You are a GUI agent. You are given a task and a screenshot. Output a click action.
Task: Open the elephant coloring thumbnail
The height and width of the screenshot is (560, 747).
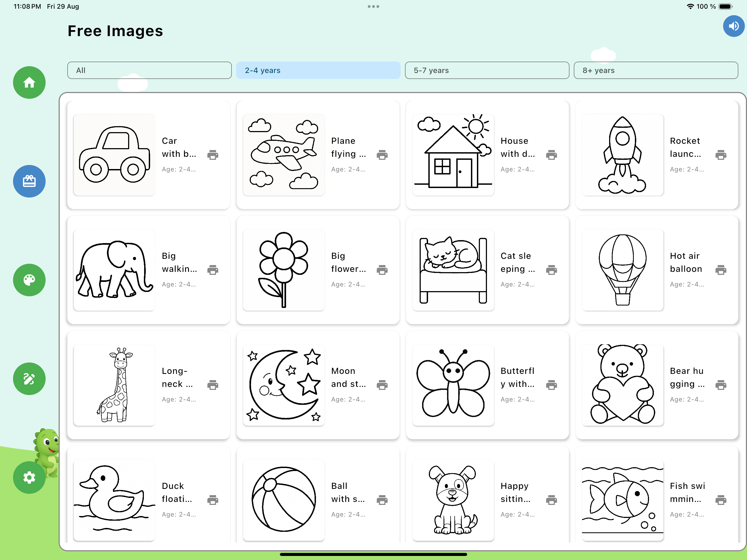tap(115, 270)
